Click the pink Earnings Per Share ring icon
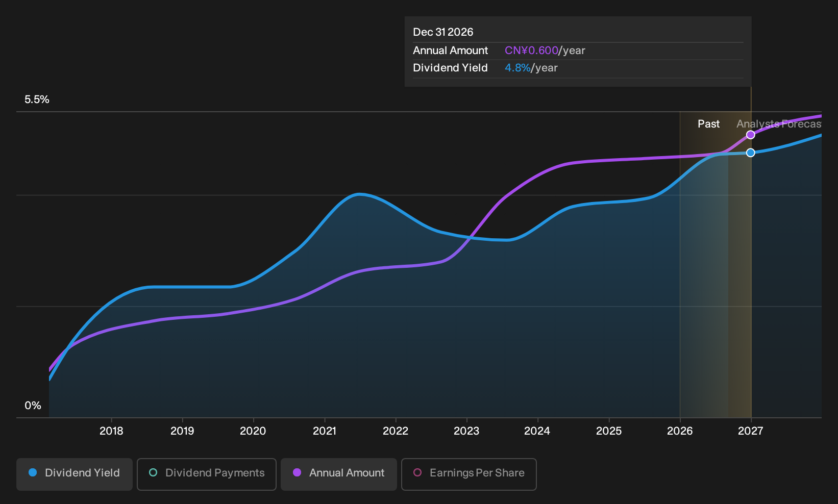 tap(417, 472)
